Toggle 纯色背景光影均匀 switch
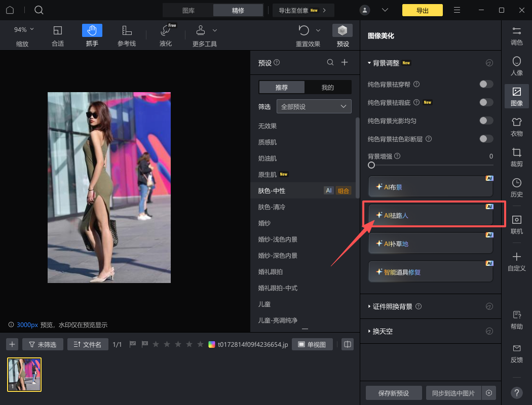This screenshot has width=532, height=405. tap(486, 120)
